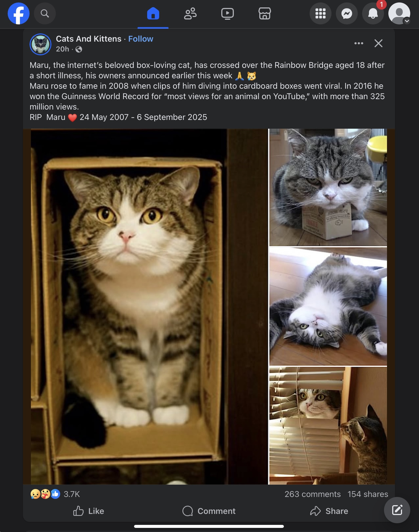Screen dimensions: 419x532
Task: Open the Facebook logo home link
Action: 19,13
